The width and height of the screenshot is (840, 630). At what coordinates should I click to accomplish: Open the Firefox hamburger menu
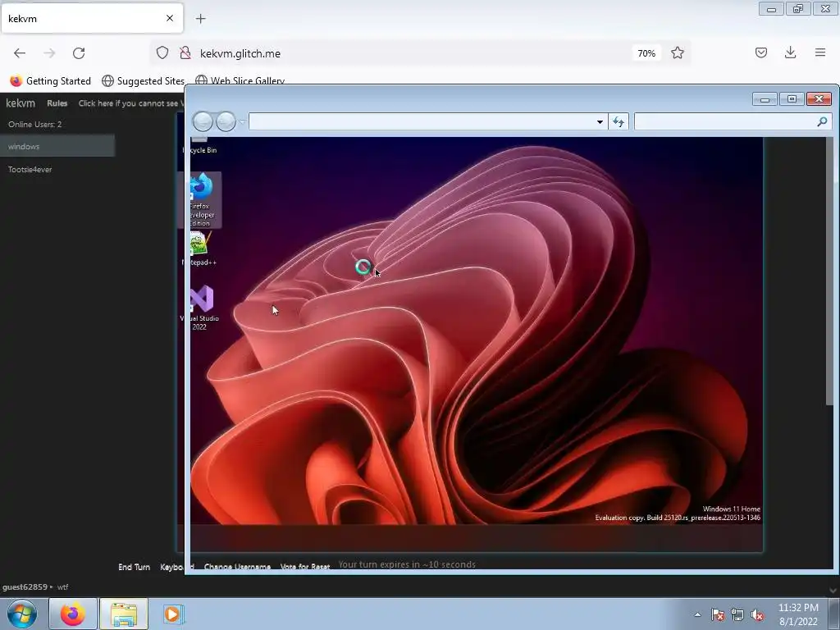click(x=820, y=52)
